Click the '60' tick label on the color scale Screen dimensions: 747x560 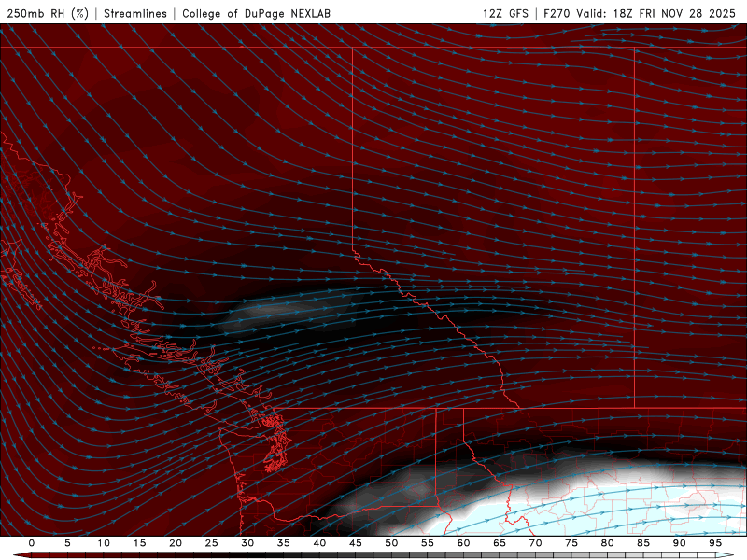pos(463,543)
